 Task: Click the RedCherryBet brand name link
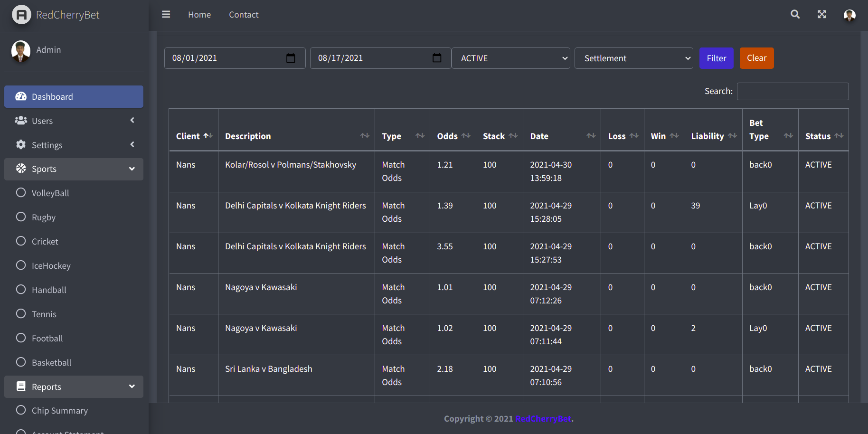click(68, 15)
